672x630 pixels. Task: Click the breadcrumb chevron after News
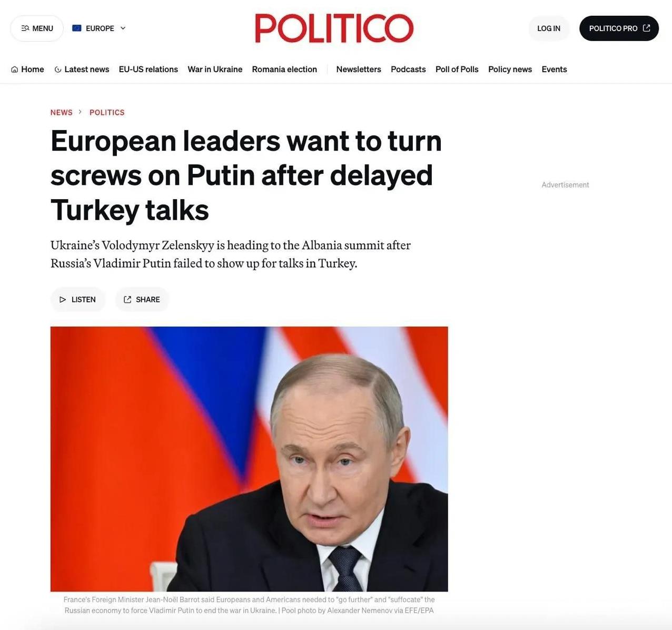[x=81, y=112]
